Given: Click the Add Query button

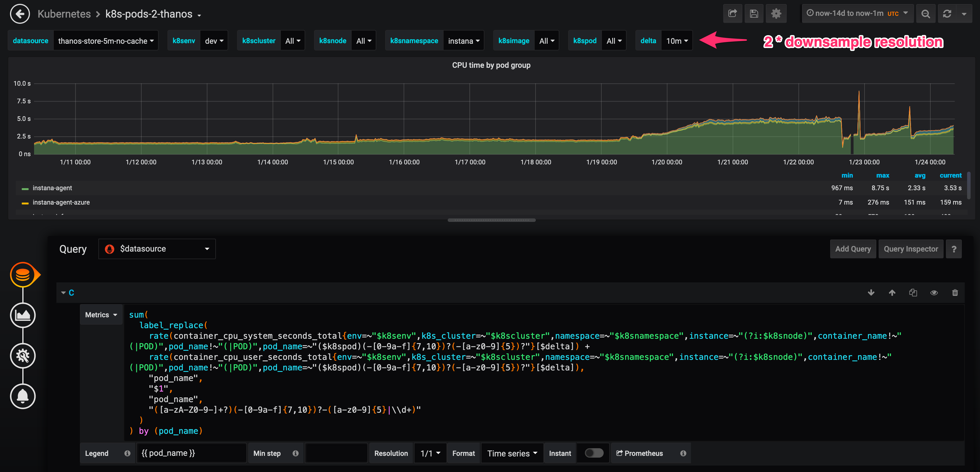Looking at the screenshot, I should [853, 249].
